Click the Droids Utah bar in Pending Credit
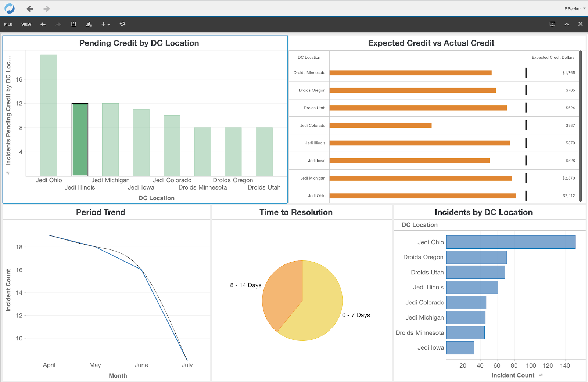The height and width of the screenshot is (382, 588). tap(264, 152)
